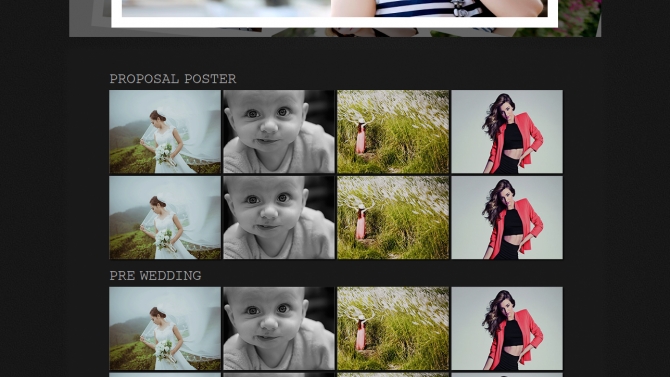Open bride thumbnail in Proposal Poster first row
Viewport: 670px width, 377px height.
pyautogui.click(x=165, y=132)
